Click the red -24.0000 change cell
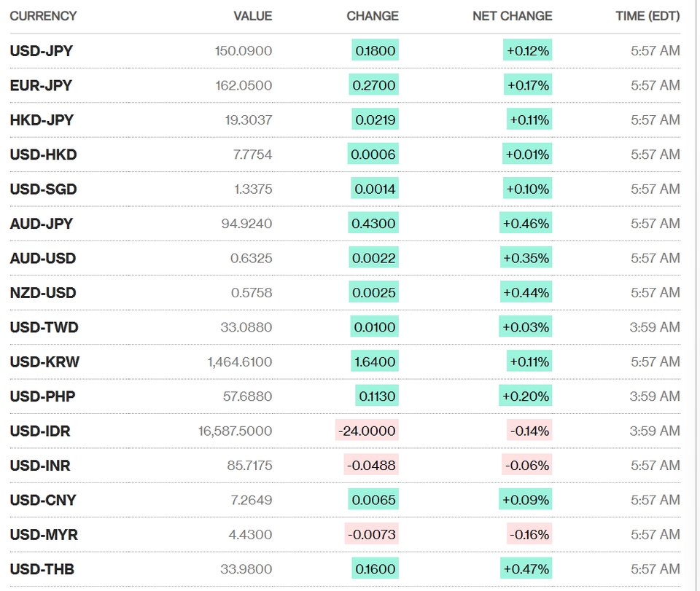This screenshot has height=591, width=700. tap(367, 431)
